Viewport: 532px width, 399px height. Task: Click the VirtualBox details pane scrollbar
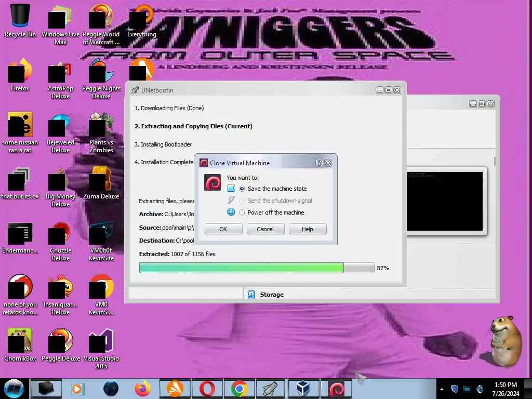click(495, 161)
